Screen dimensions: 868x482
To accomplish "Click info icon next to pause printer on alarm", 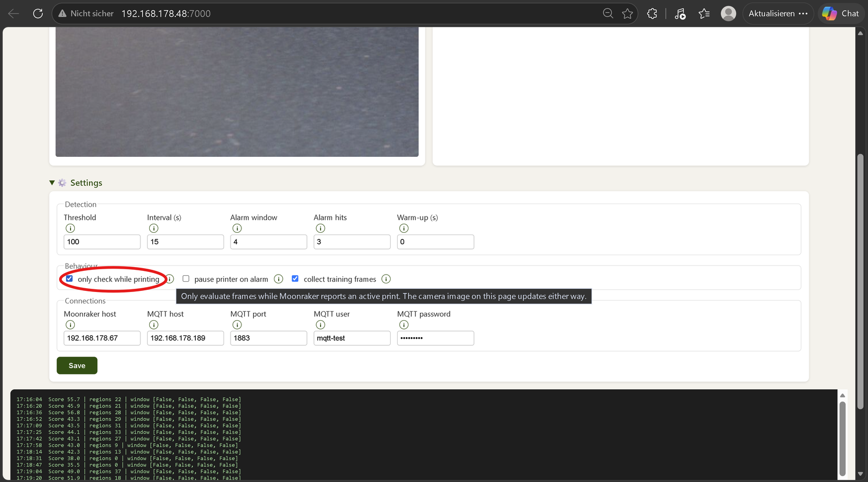I will click(278, 279).
